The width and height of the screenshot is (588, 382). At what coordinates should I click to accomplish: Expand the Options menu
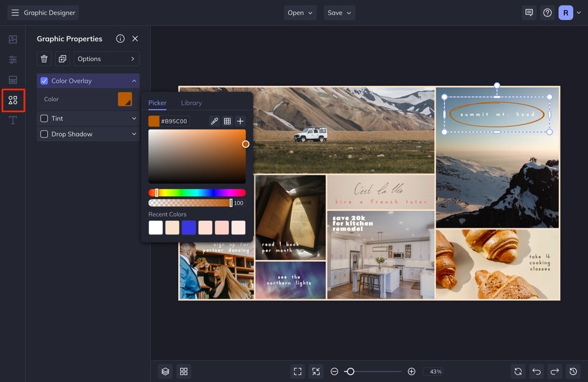pyautogui.click(x=106, y=59)
